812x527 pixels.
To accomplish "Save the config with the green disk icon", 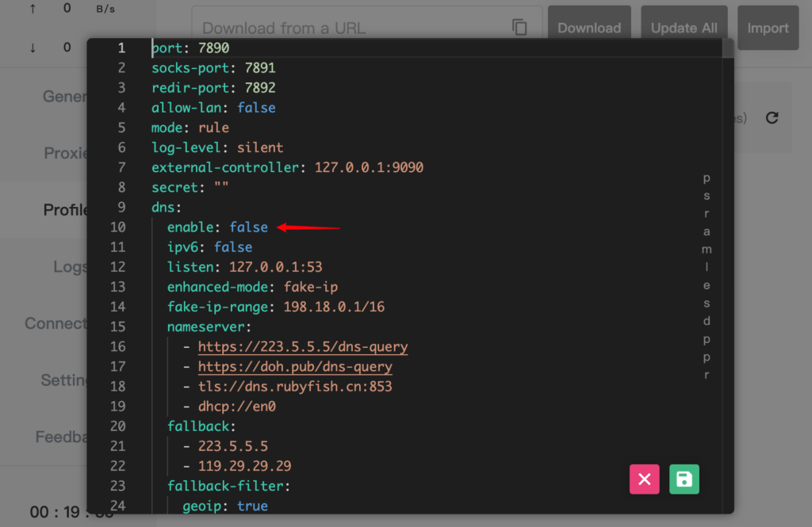I will (684, 479).
